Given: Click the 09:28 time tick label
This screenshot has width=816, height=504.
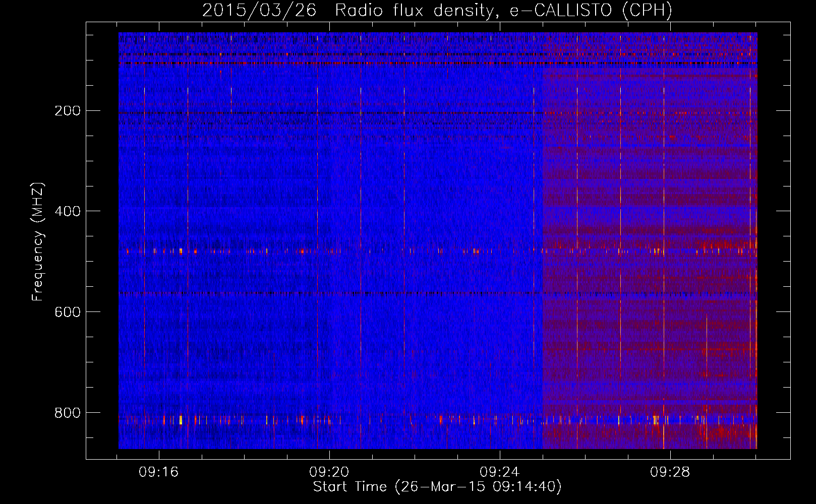Looking at the screenshot, I should pyautogui.click(x=670, y=472).
